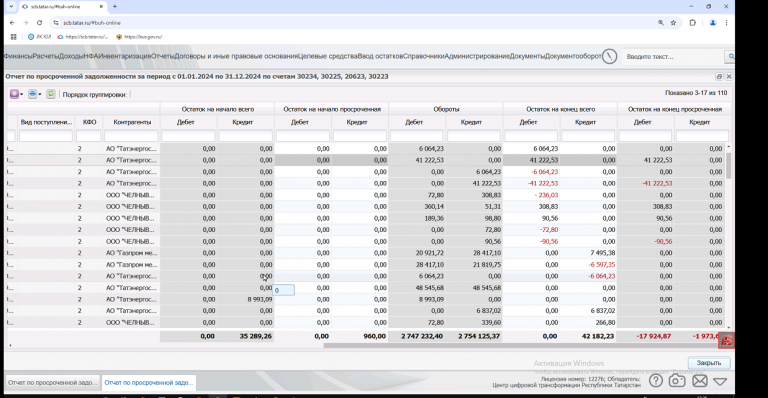Open the Администрирование menu
Image resolution: width=768 pixels, height=398 pixels.
pyautogui.click(x=478, y=56)
